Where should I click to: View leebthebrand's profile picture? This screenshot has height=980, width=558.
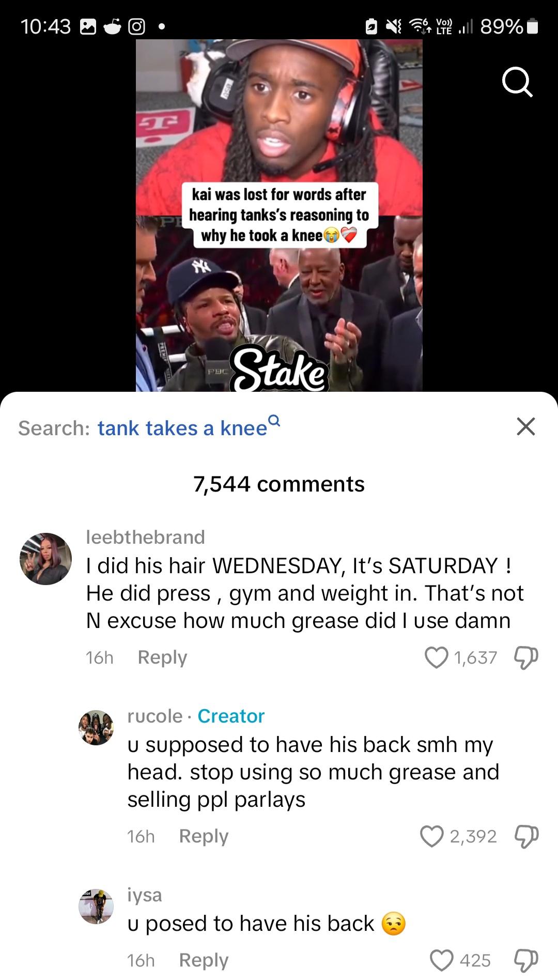[45, 559]
